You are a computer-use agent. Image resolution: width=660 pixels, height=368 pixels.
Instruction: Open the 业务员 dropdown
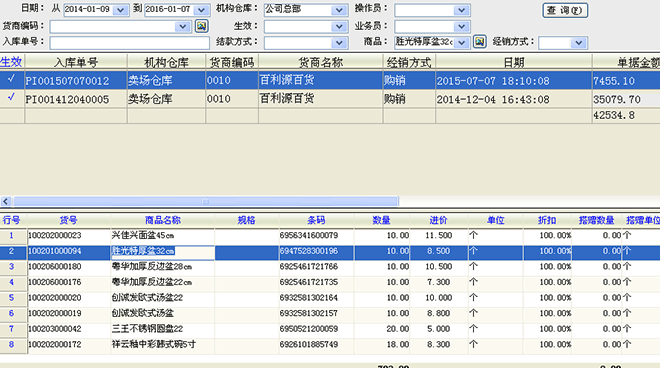coord(462,27)
